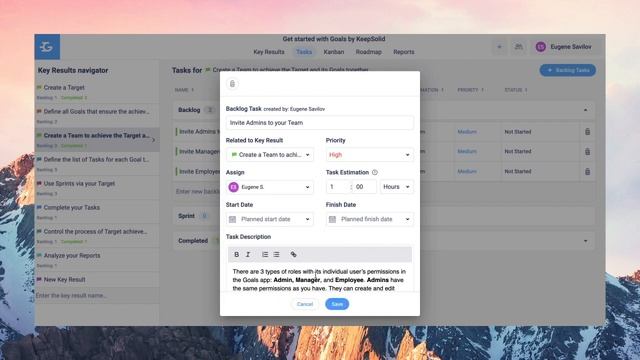The height and width of the screenshot is (360, 640).
Task: Click the Enter the key result name field
Action: [x=97, y=295]
